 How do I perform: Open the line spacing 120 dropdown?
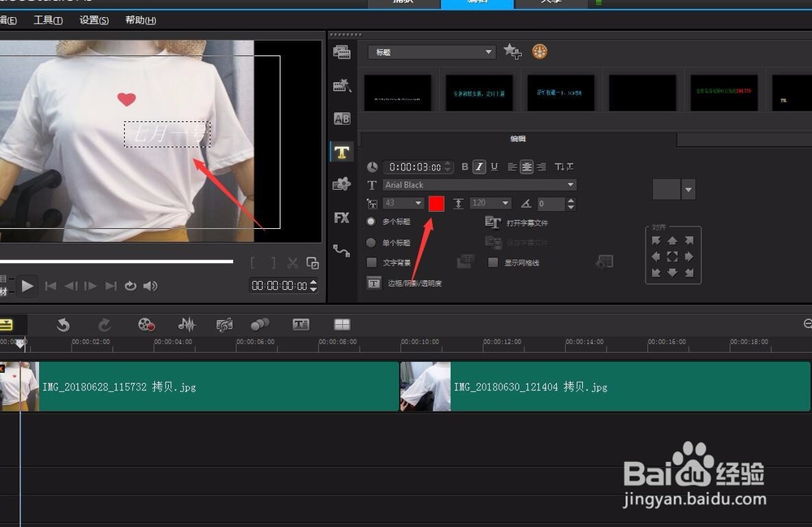(x=490, y=204)
